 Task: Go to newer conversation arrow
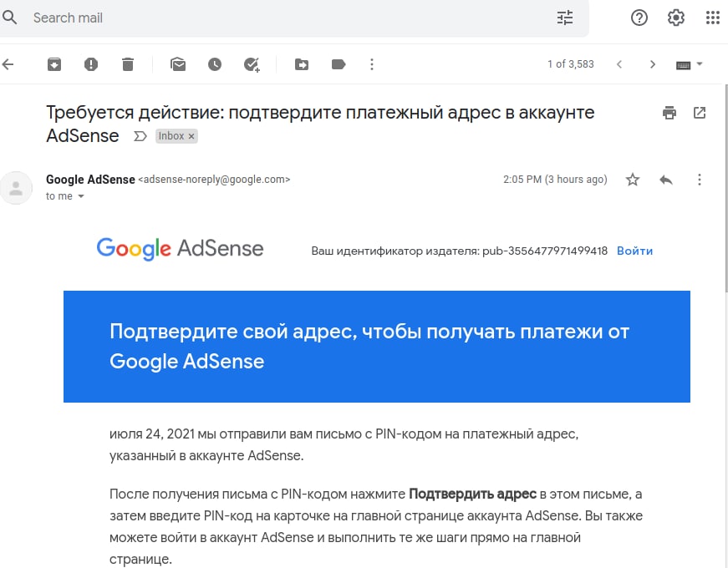[x=619, y=64]
